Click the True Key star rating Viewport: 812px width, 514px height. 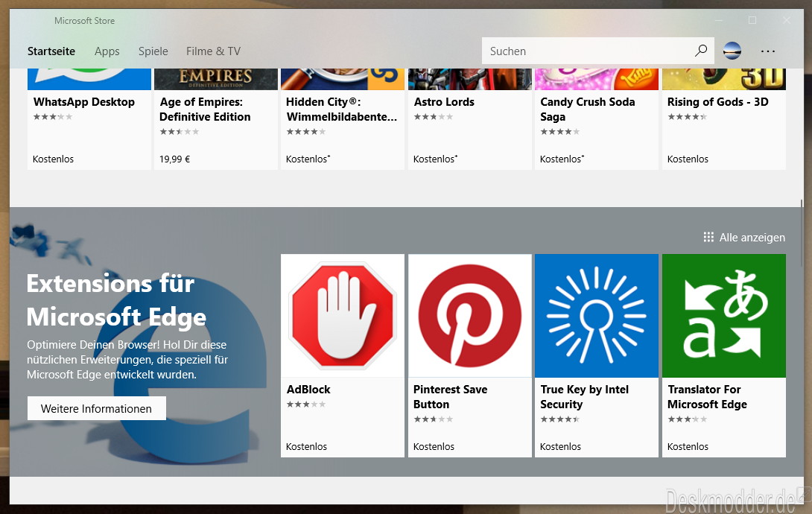(559, 419)
